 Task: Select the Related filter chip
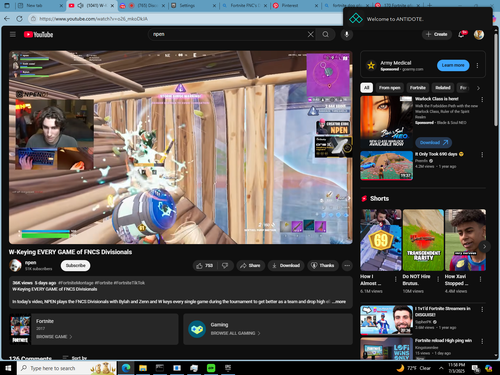(x=443, y=88)
